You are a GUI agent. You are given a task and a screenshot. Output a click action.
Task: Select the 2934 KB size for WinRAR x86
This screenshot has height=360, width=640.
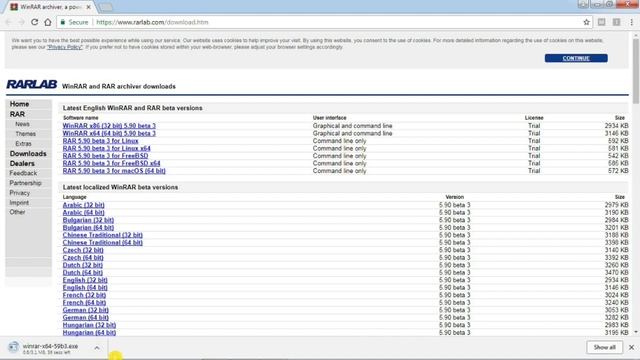(x=616, y=126)
